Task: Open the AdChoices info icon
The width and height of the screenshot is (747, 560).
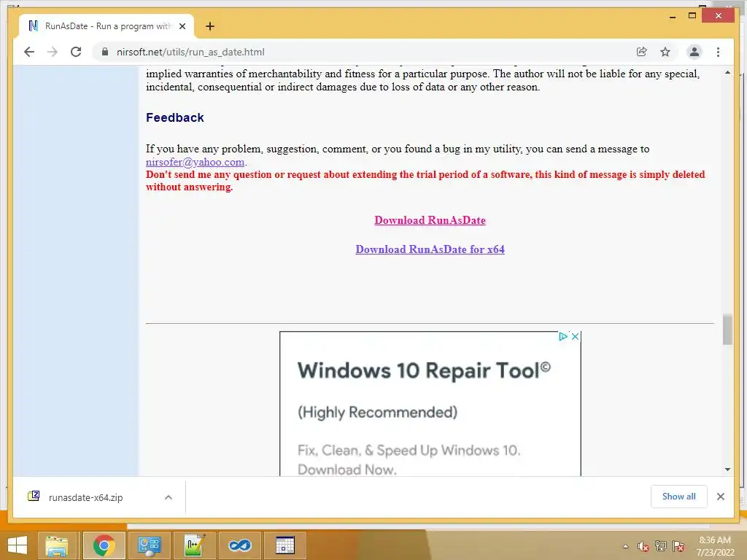Action: (x=563, y=336)
